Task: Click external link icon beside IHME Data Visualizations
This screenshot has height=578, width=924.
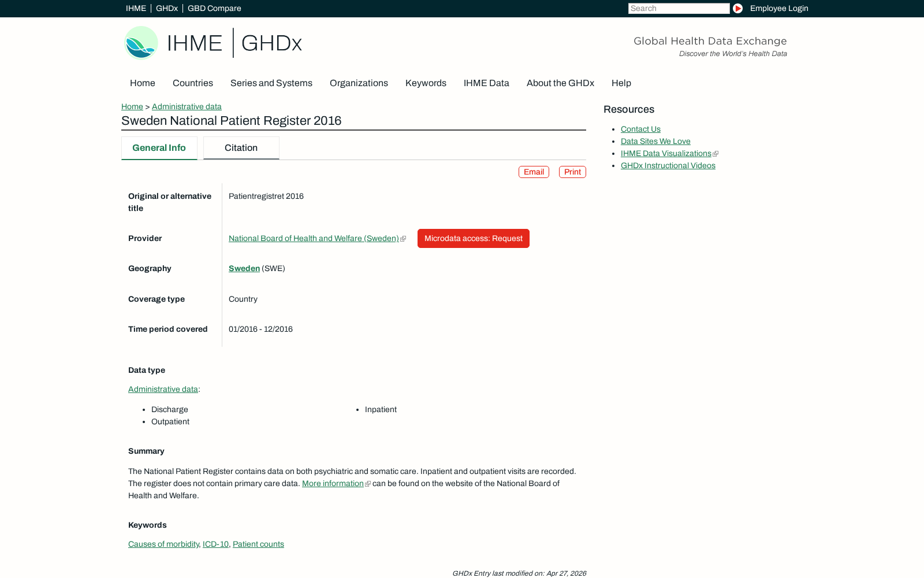Action: coord(716,154)
